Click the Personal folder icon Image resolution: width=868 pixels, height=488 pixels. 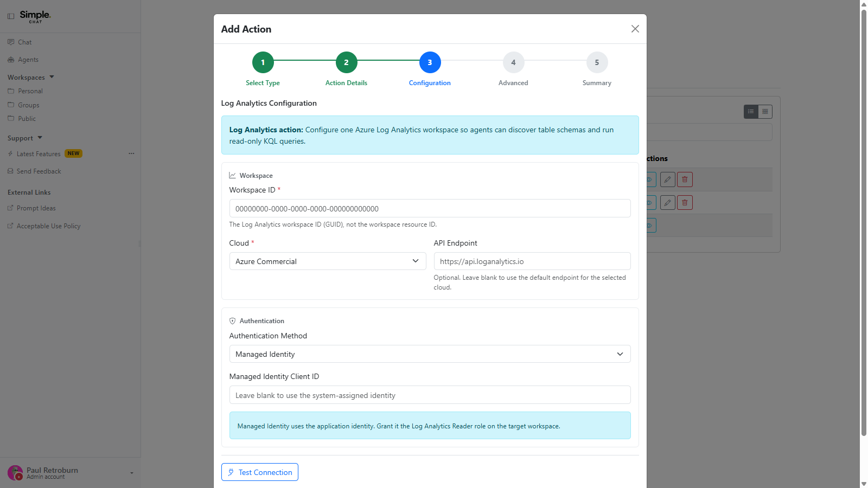[x=11, y=91]
